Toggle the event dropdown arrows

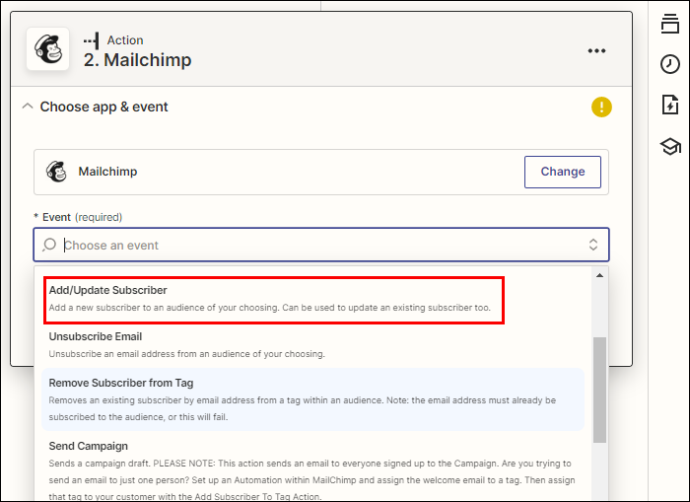(593, 245)
